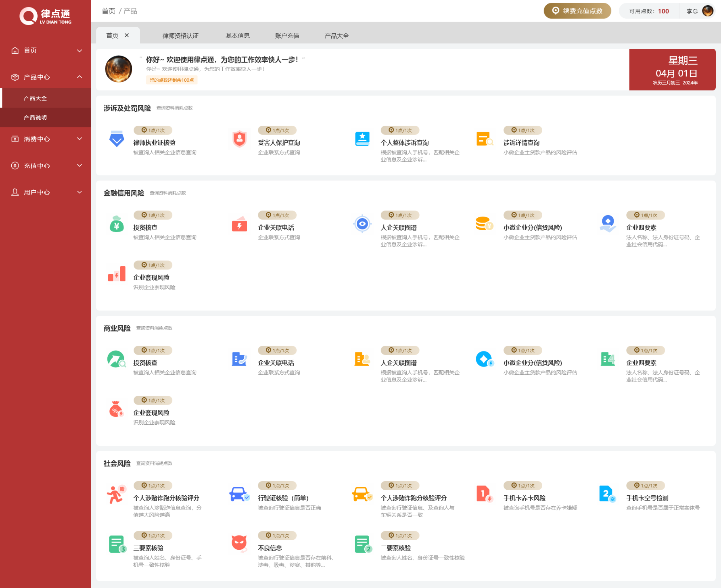The width and height of the screenshot is (721, 588).
Task: Click the user avatar in top right
Action: [707, 11]
